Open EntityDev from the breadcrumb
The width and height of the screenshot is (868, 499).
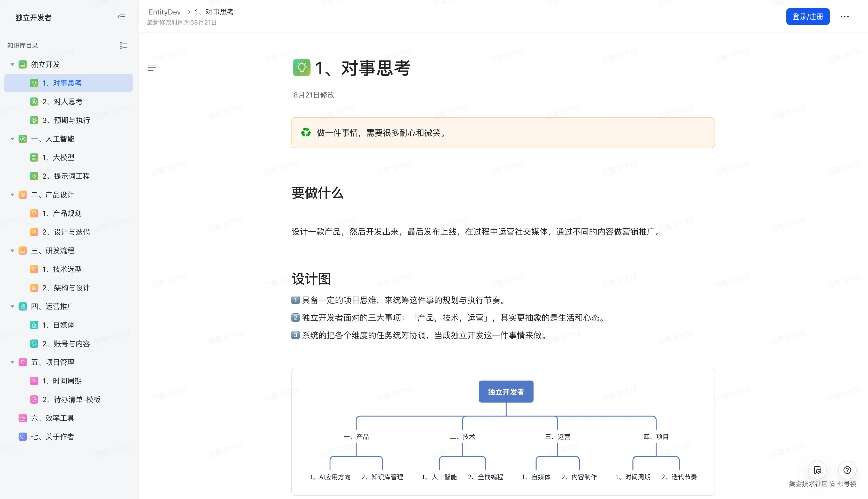165,12
